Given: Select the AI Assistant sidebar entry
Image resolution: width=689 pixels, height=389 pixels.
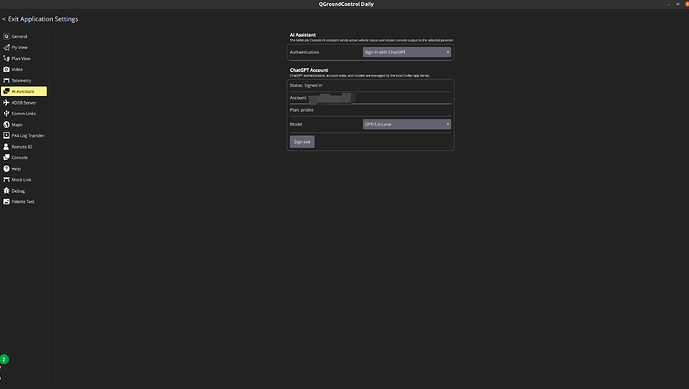Looking at the screenshot, I should pos(24,91).
